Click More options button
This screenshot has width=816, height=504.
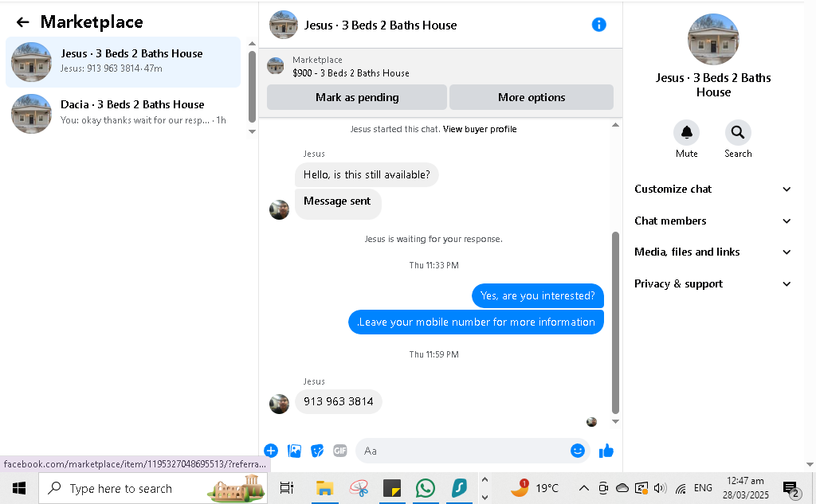pos(532,97)
